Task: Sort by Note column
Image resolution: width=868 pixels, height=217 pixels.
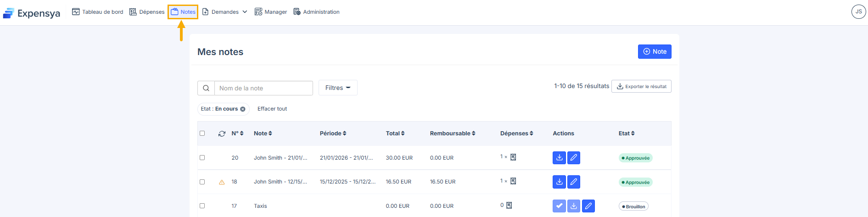Action: coord(263,134)
